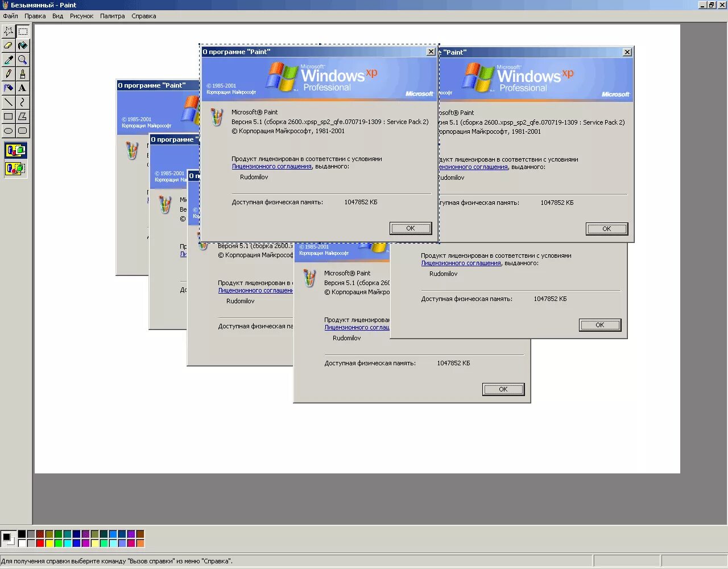The height and width of the screenshot is (569, 728).
Task: Select the Fill With Color bucket tool
Action: point(23,46)
